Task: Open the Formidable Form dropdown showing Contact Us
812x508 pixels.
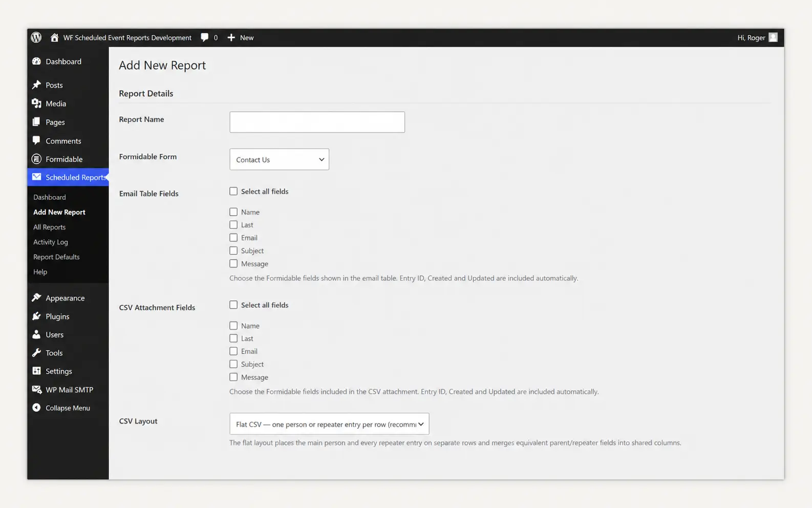Action: (x=279, y=159)
